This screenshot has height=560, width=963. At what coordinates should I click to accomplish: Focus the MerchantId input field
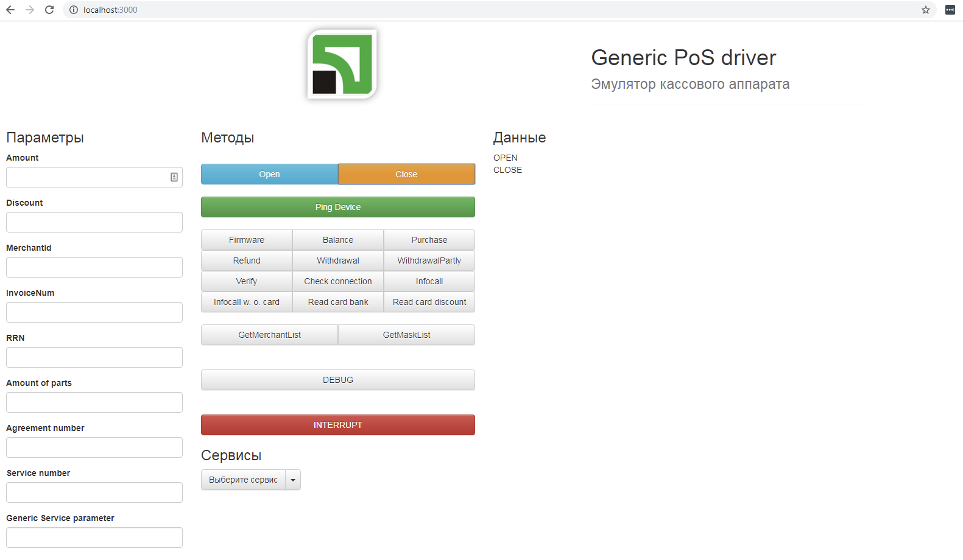click(x=94, y=267)
